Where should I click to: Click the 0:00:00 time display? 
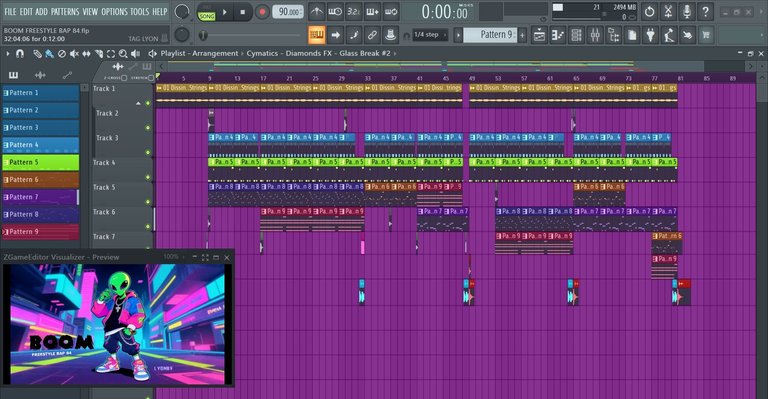click(x=445, y=12)
